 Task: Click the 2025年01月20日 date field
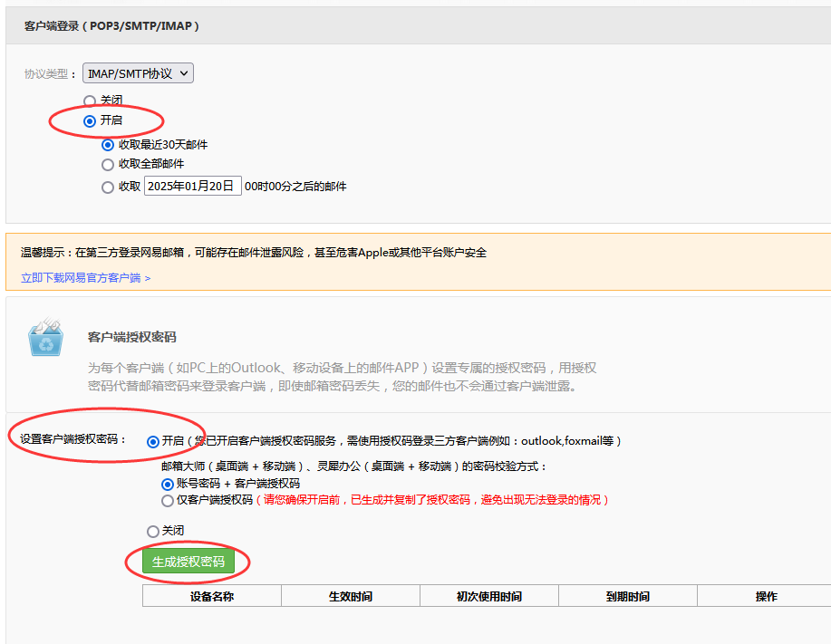click(192, 186)
